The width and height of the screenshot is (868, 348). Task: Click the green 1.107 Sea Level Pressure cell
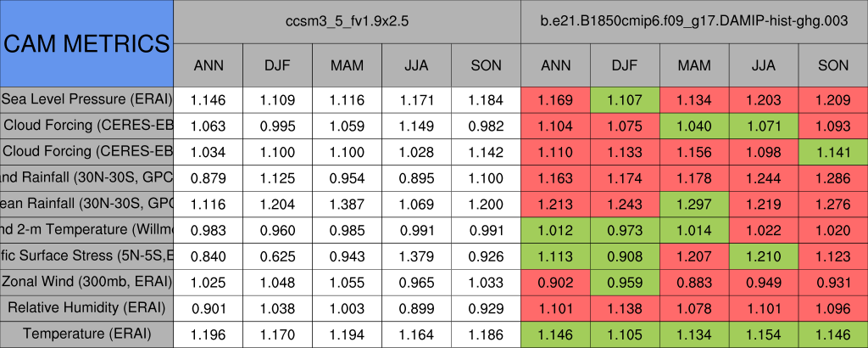[x=625, y=99]
